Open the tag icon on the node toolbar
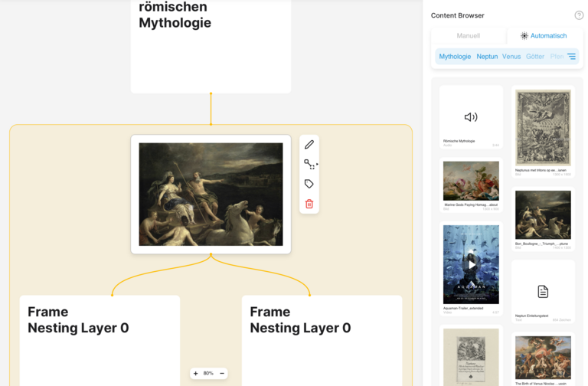588x386 pixels. (x=309, y=184)
